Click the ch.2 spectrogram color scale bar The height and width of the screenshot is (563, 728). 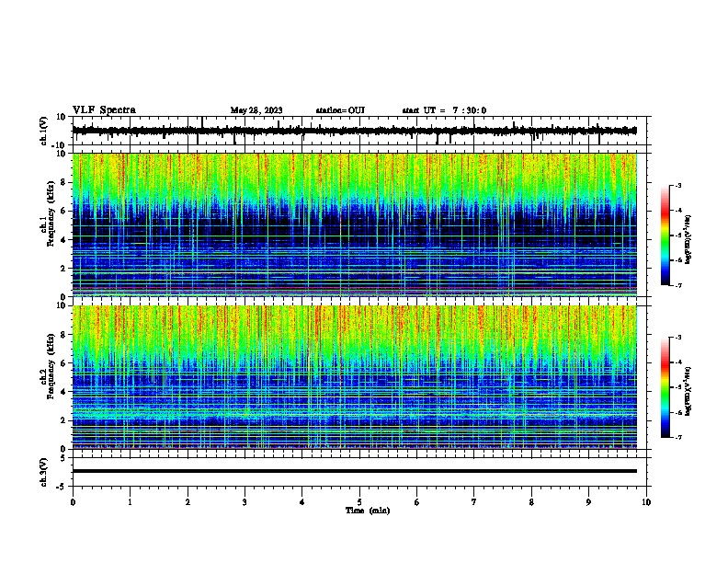coord(665,387)
